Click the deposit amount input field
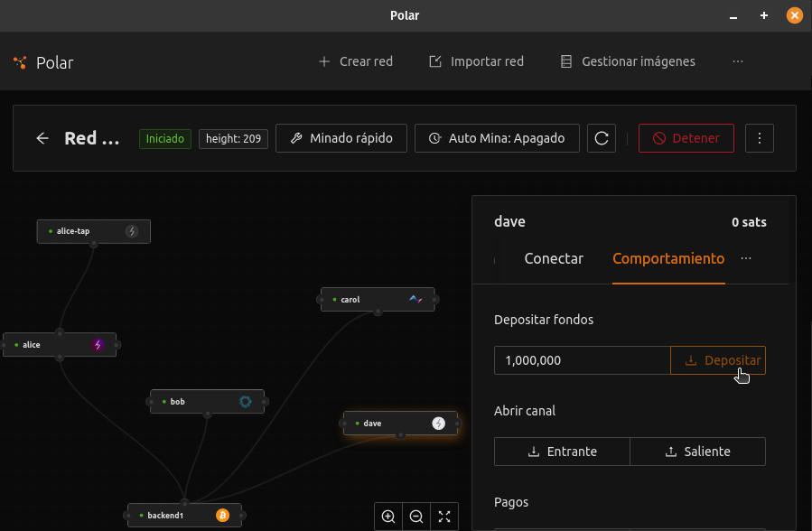The width and height of the screenshot is (812, 531). pos(582,360)
